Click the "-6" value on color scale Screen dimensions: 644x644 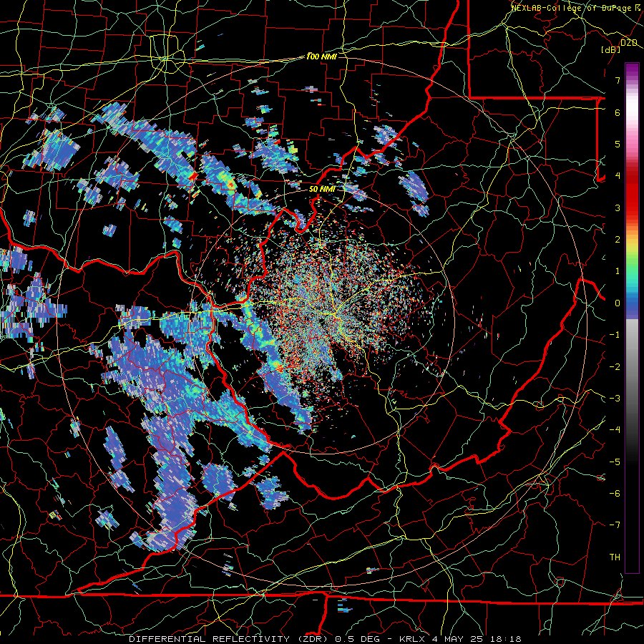[615, 493]
